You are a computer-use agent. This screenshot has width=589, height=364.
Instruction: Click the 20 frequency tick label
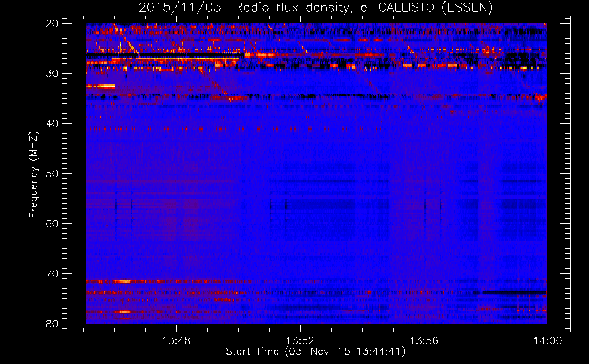52,24
